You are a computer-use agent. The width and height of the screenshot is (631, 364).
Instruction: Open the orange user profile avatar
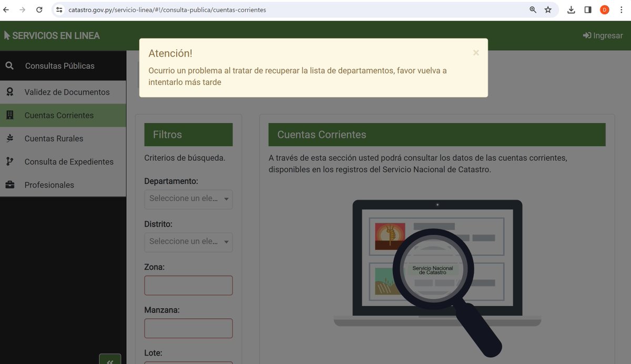[x=605, y=9]
